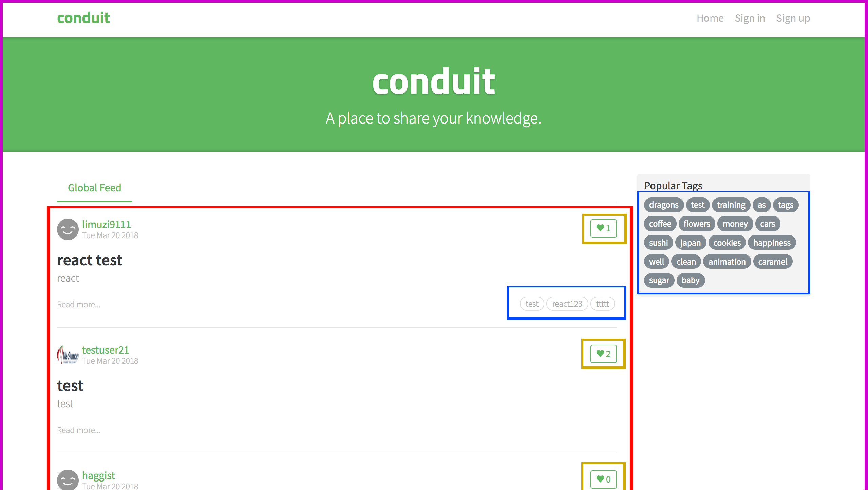Click Read more on test post
The image size is (868, 490).
78,430
